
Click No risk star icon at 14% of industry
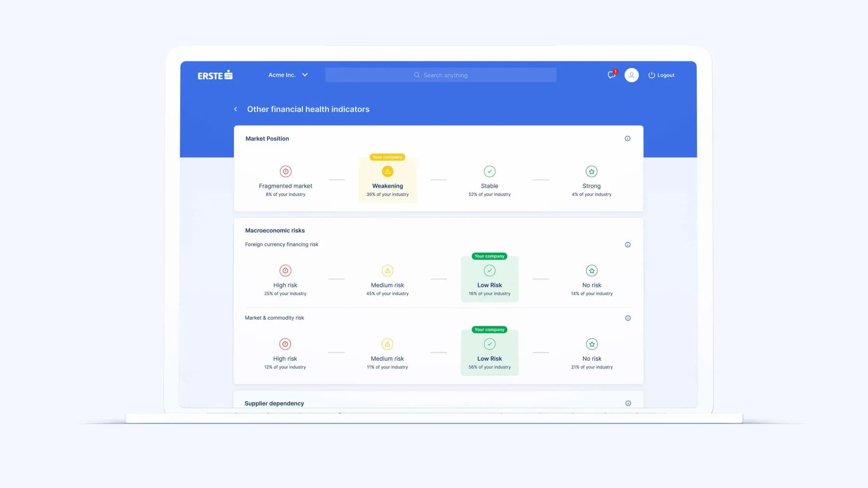click(592, 271)
